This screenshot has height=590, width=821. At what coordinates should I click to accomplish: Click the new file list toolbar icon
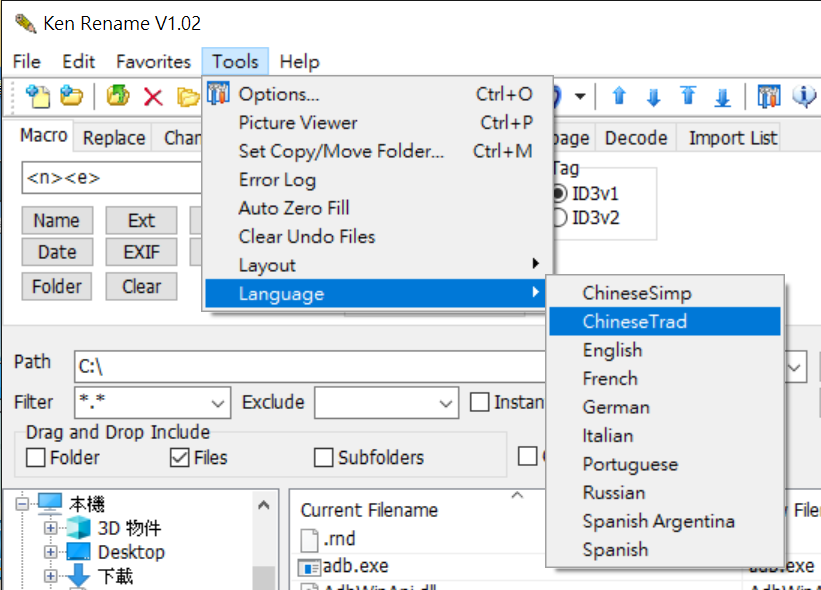coord(38,96)
